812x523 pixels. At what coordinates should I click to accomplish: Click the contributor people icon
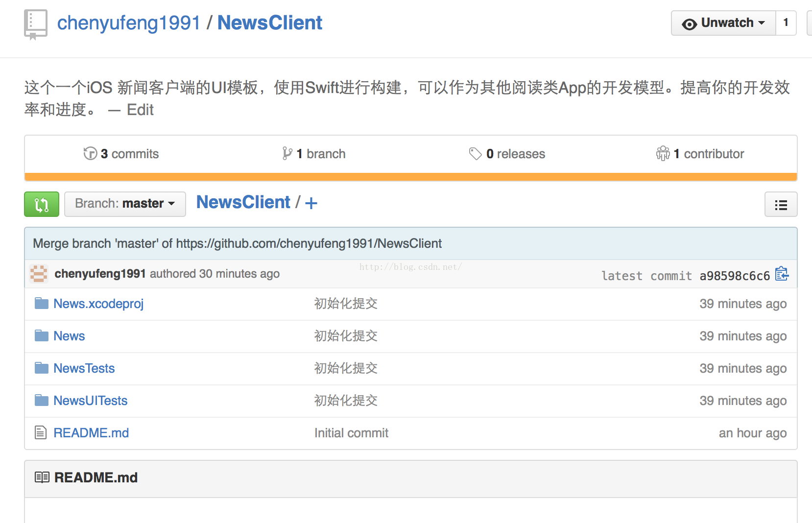[663, 154]
